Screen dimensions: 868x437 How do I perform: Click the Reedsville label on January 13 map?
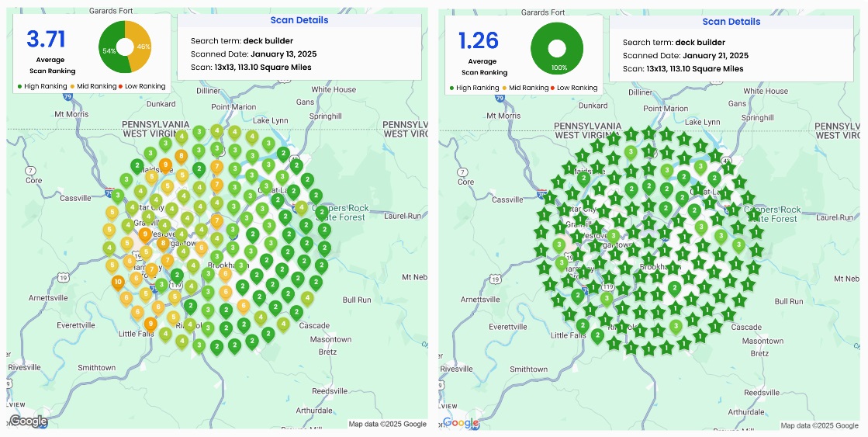coord(330,390)
